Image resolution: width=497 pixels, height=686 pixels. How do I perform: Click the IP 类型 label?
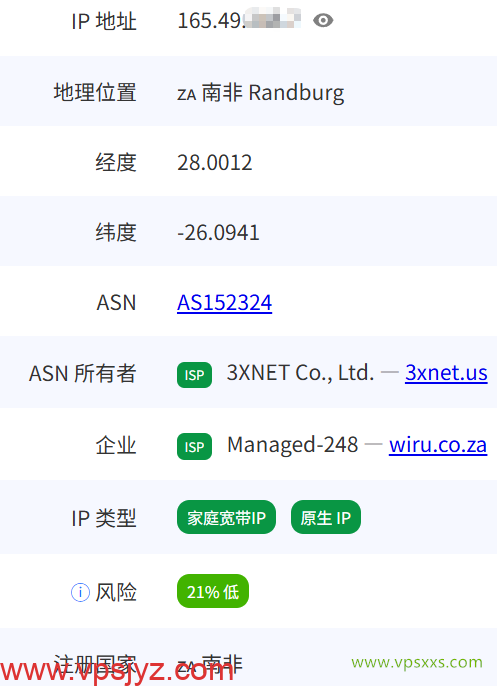(x=104, y=518)
